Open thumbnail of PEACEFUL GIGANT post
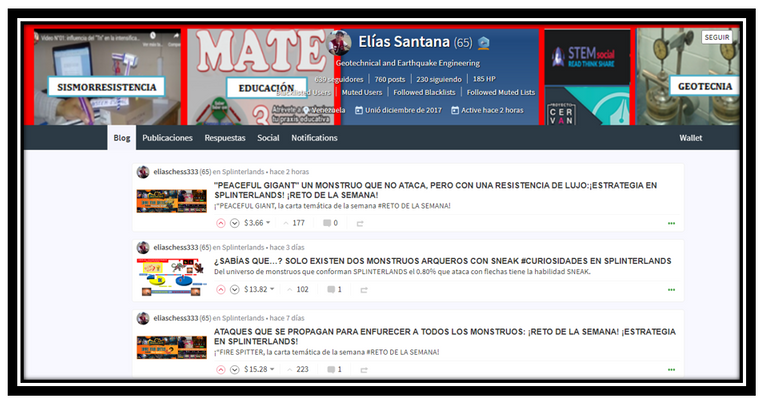 tap(171, 201)
